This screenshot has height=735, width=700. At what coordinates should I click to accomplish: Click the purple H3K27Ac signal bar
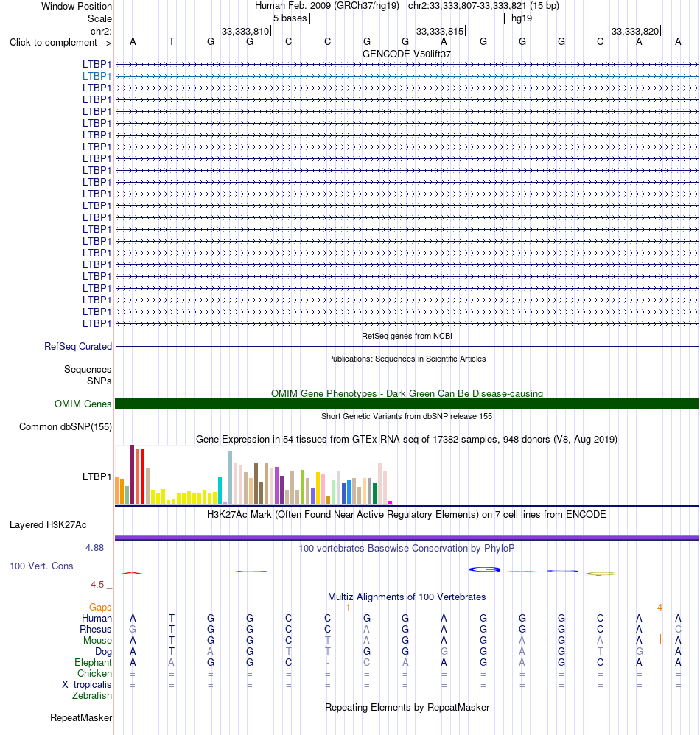click(407, 538)
